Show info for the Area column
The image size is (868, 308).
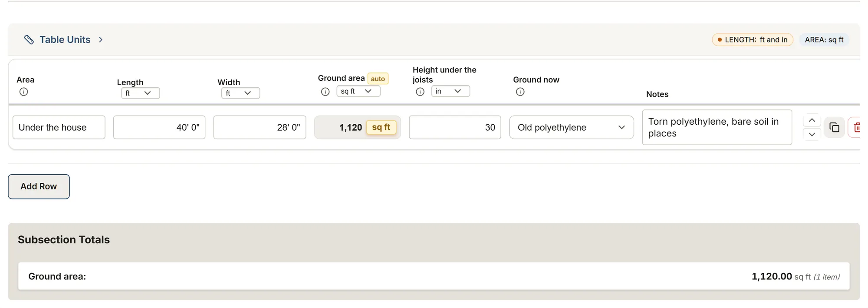click(24, 92)
